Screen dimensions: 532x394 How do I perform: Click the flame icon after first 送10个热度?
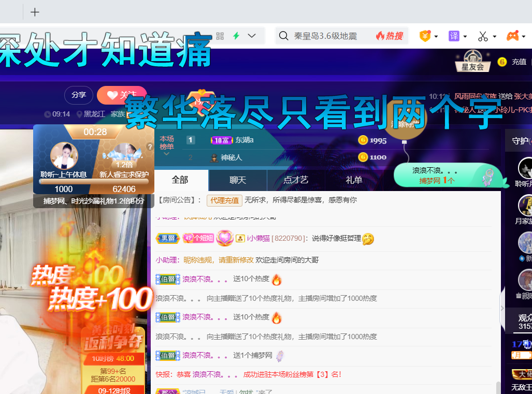coord(277,280)
